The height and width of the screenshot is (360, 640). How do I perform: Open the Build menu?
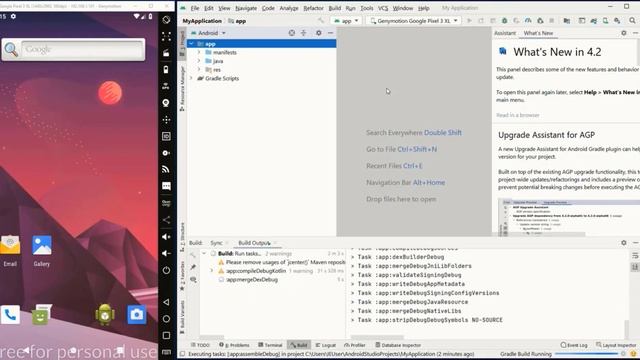point(335,8)
